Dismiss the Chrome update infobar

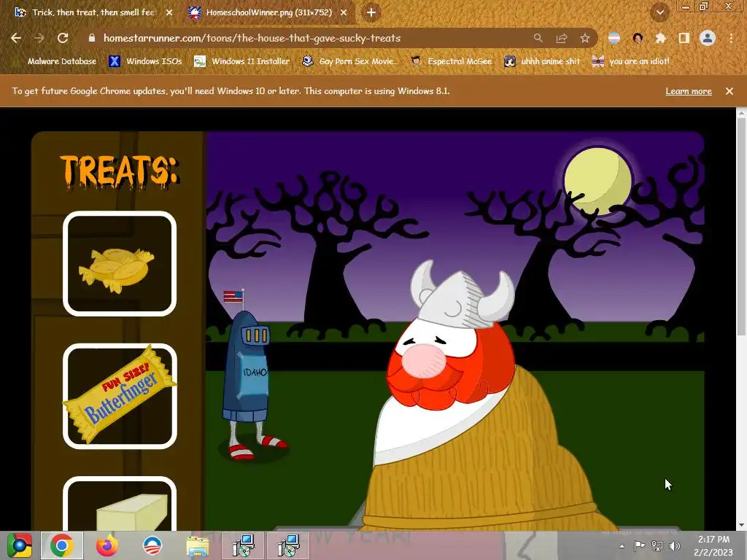point(729,91)
